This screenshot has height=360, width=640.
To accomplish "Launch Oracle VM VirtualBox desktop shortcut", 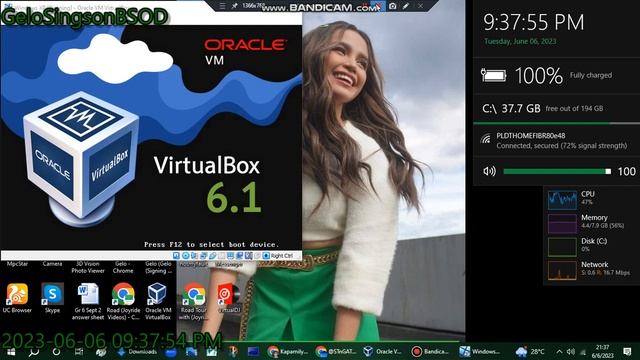I will point(158,301).
